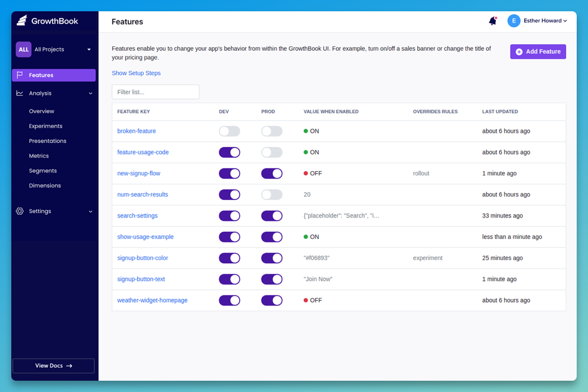Click the GrowthBook logo icon
This screenshot has width=588, height=392.
[21, 20]
